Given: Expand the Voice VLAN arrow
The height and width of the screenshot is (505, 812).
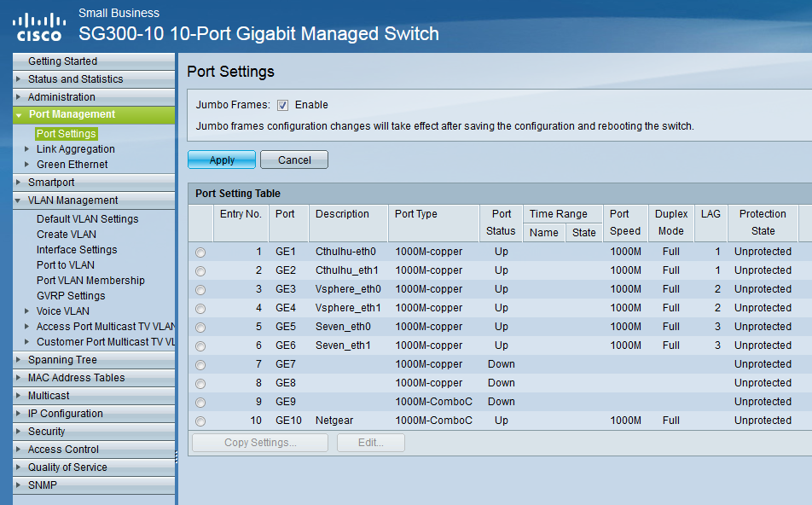Looking at the screenshot, I should coord(27,311).
